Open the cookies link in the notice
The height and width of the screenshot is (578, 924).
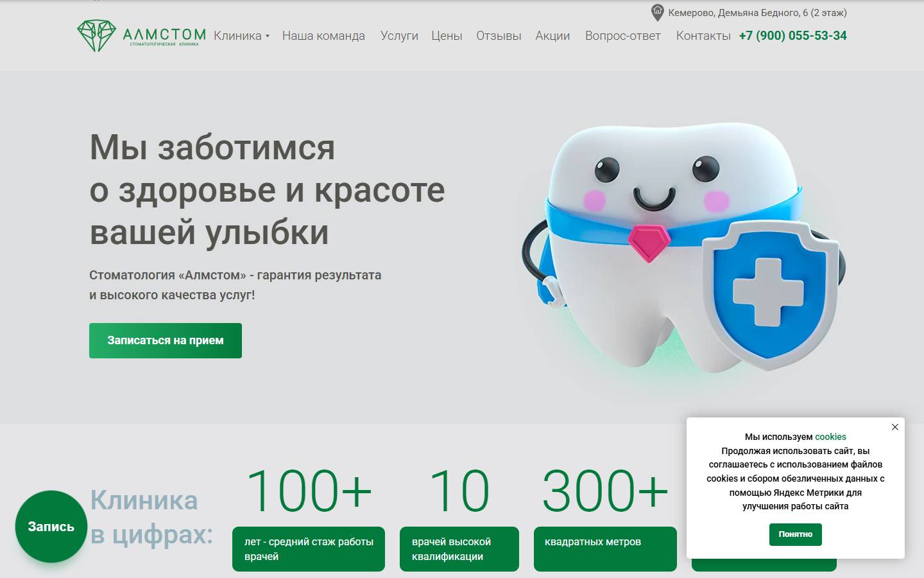[x=830, y=437]
